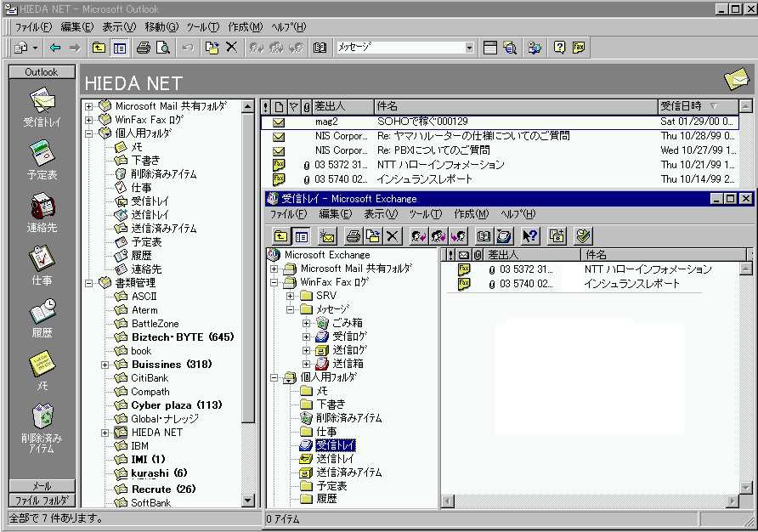Toggle folder list button in Exchange toolbar

pos(302,236)
